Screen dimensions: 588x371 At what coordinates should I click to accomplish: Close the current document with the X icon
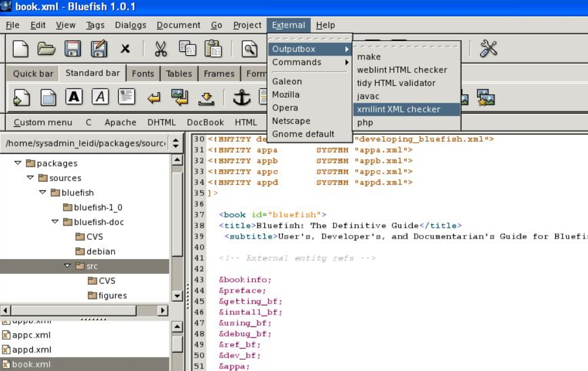click(125, 49)
